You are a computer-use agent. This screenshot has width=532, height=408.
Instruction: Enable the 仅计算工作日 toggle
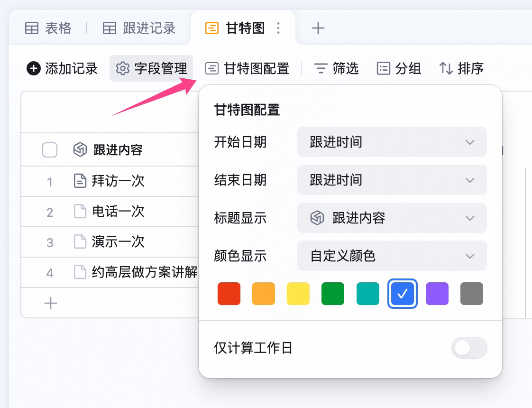pyautogui.click(x=469, y=348)
